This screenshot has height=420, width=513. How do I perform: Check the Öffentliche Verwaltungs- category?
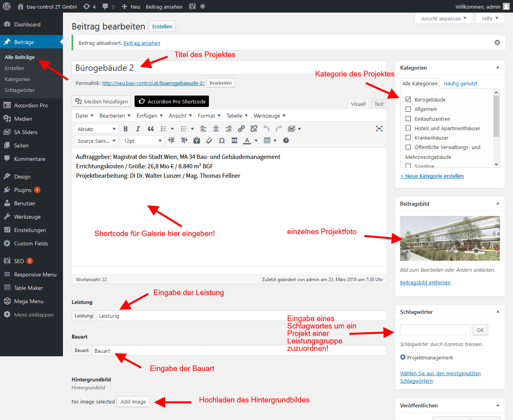(408, 147)
